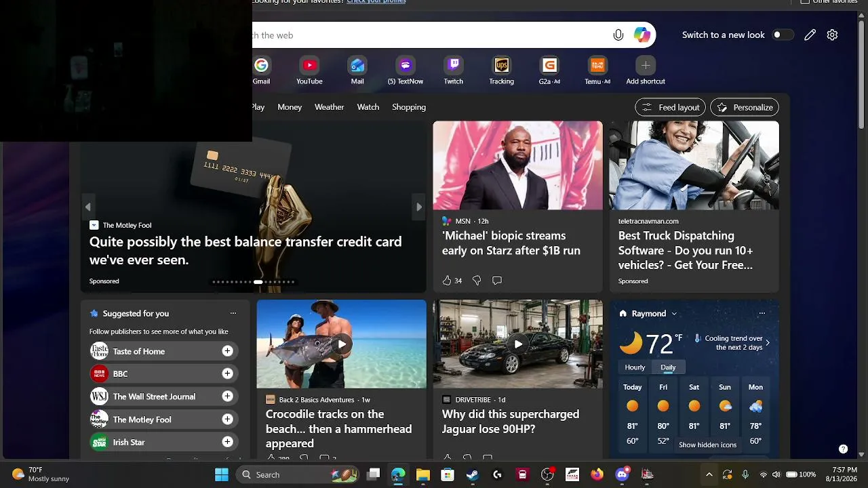
Task: Open Discord from the taskbar
Action: point(622,474)
